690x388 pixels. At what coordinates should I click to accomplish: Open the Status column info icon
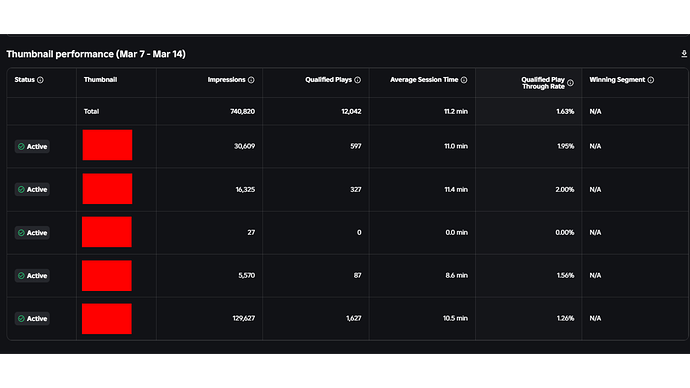(40, 80)
